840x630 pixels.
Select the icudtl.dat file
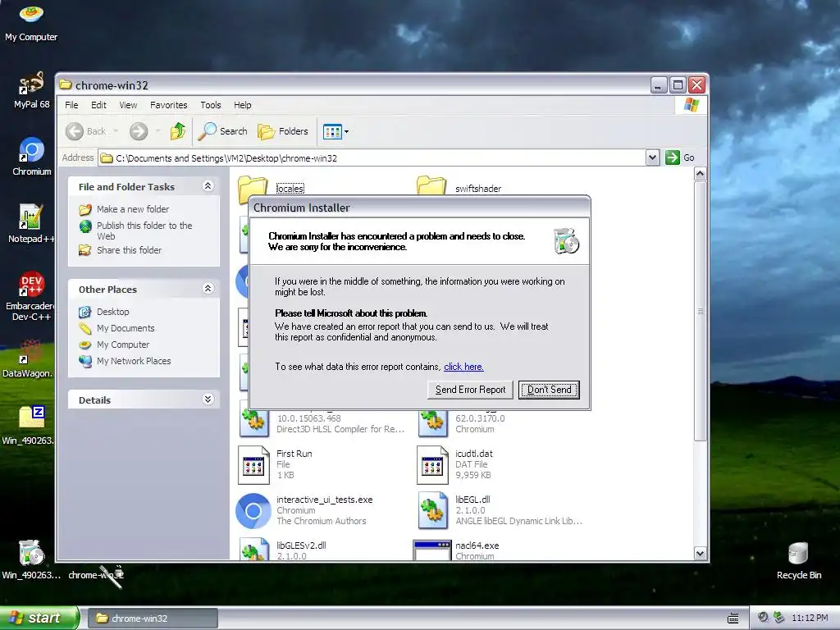[x=454, y=464]
